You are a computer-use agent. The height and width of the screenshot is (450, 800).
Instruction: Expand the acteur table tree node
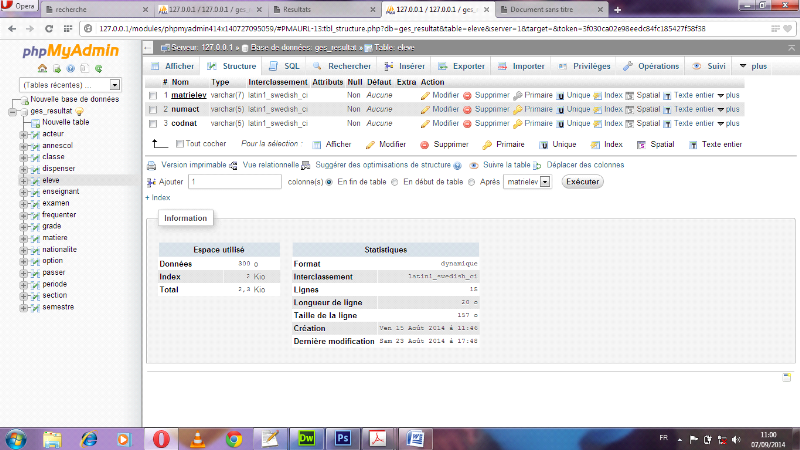click(23, 135)
